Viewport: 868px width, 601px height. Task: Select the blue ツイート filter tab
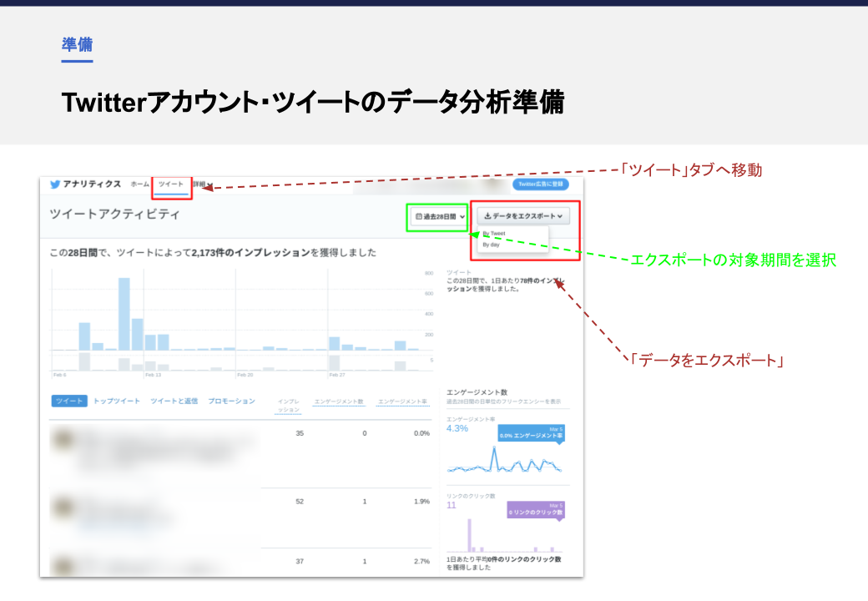[x=69, y=402]
